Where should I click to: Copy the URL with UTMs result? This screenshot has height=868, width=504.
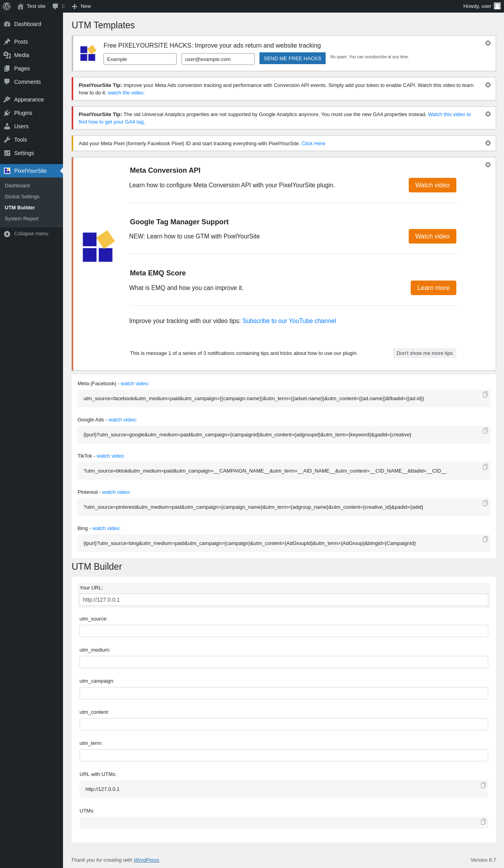click(x=483, y=785)
